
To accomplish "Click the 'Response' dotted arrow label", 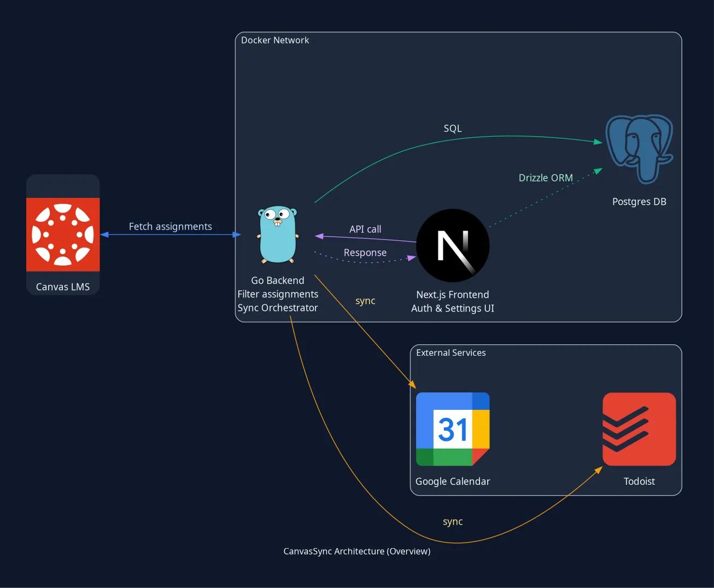I will click(x=365, y=252).
